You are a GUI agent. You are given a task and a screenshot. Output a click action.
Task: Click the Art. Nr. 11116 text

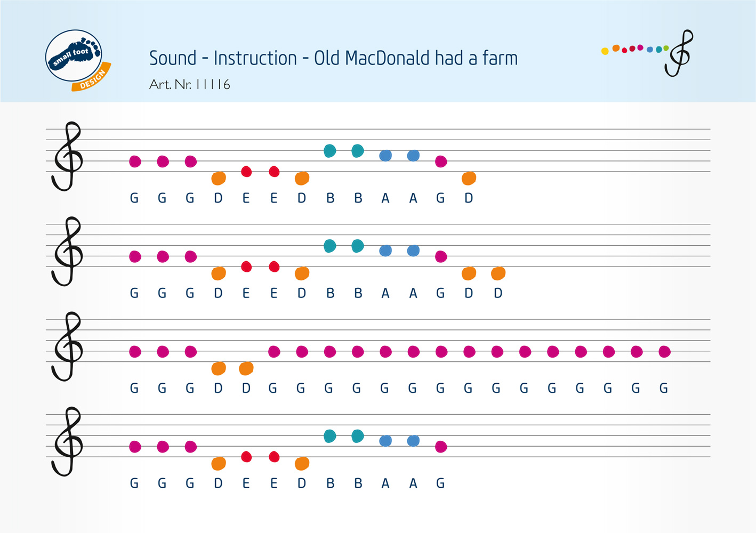pyautogui.click(x=190, y=85)
